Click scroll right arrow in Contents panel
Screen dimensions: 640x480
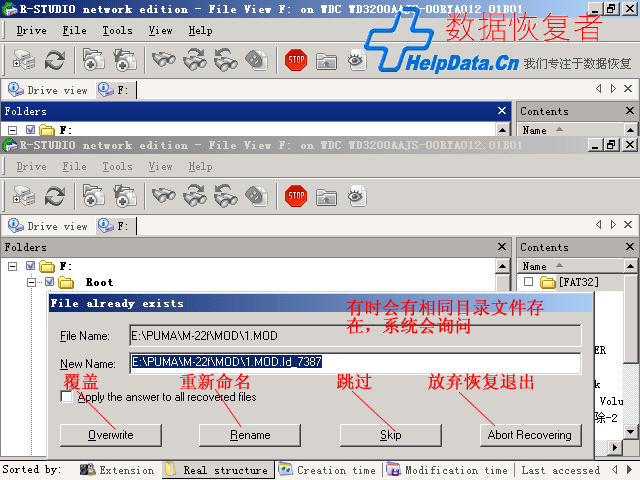point(615,448)
